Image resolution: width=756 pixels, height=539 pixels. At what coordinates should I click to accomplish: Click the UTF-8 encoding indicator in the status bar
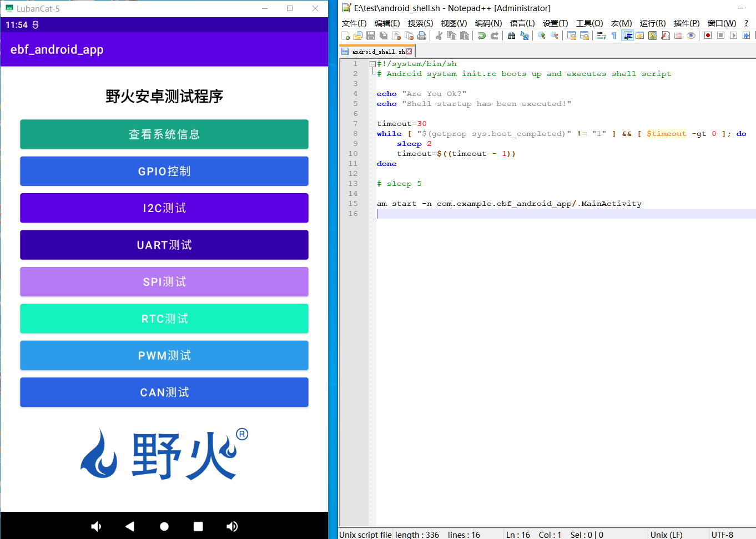pyautogui.click(x=723, y=535)
